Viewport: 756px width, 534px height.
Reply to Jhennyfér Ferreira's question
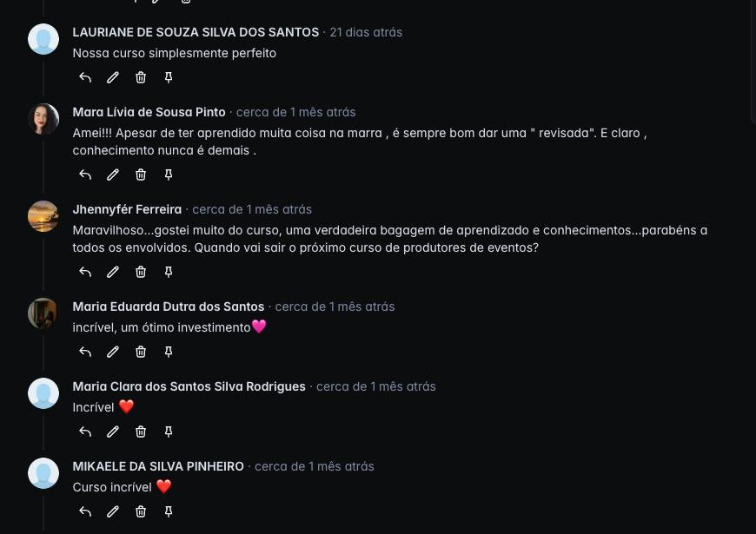coord(85,272)
